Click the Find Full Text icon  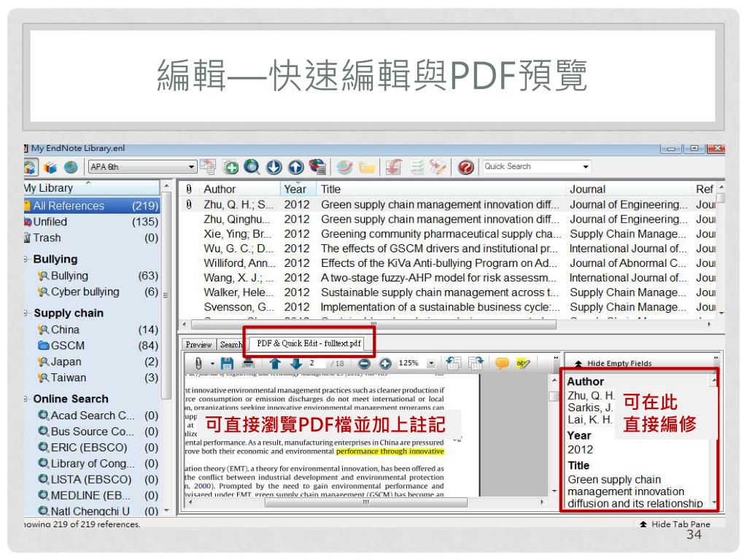click(317, 167)
